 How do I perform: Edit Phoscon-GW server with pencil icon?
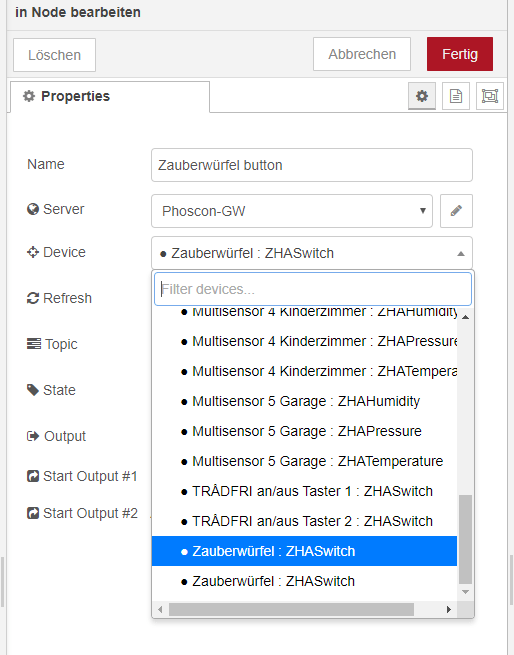click(456, 211)
